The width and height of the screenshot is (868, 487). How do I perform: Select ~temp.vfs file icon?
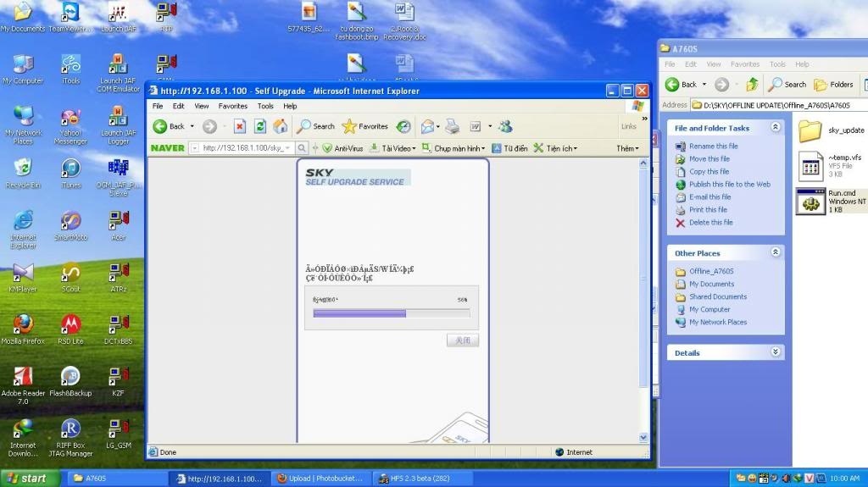[x=810, y=166]
